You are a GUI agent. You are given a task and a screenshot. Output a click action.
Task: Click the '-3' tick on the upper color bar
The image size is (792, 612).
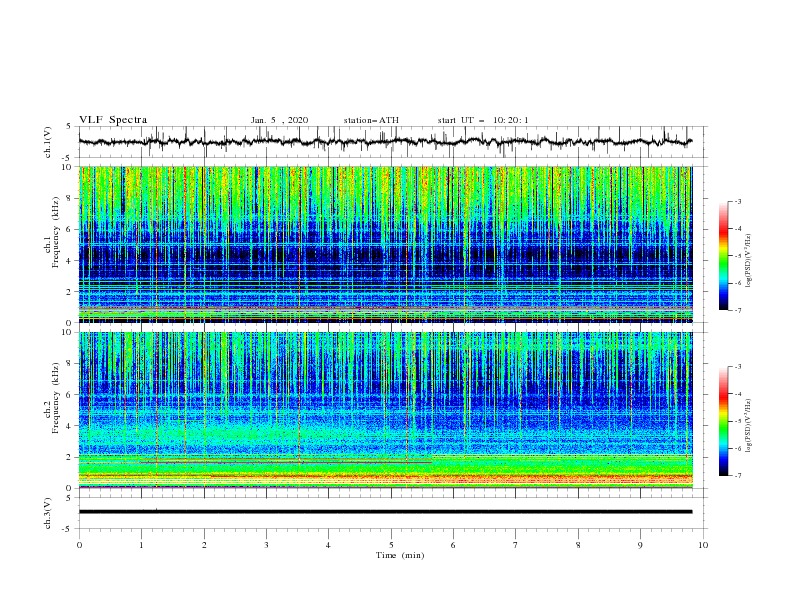[x=737, y=201]
